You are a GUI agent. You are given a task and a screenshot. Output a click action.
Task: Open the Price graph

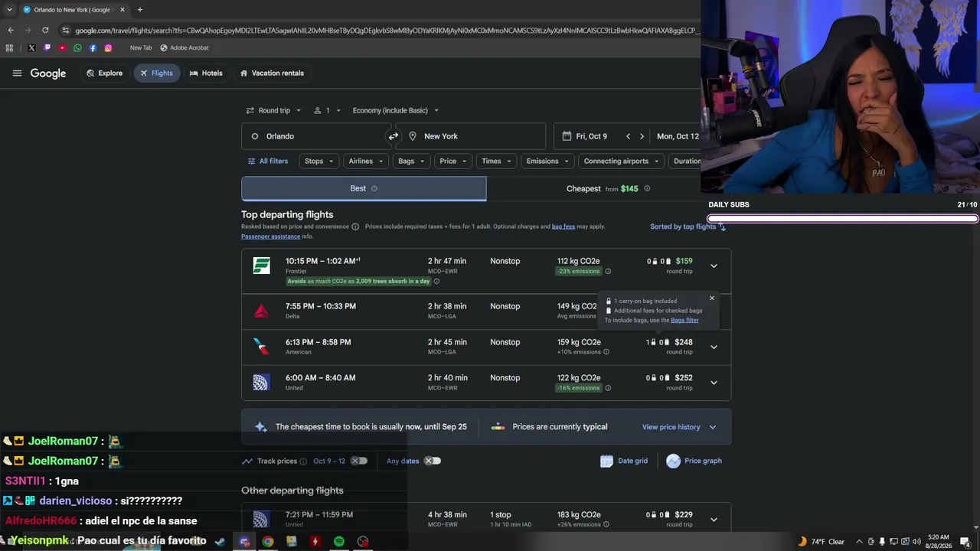point(694,461)
